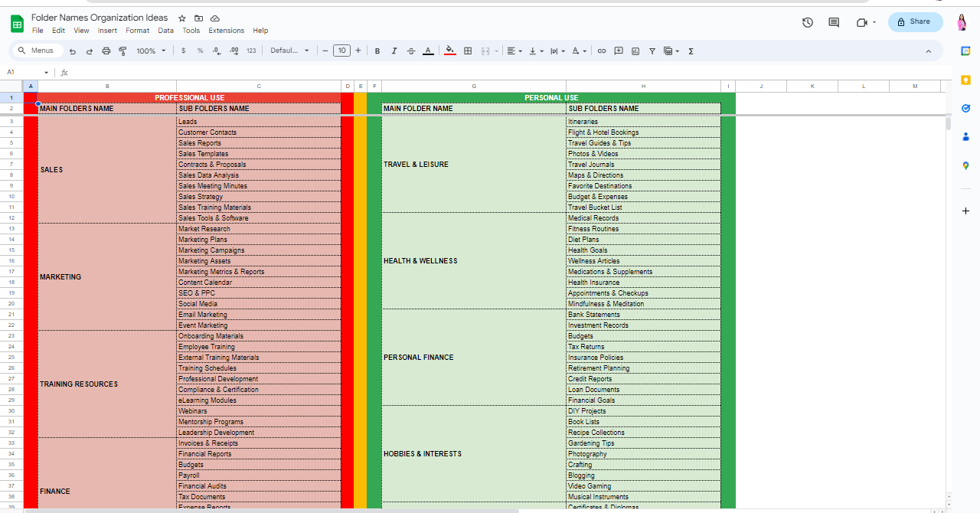Open horizontal align dropdown

[x=514, y=51]
